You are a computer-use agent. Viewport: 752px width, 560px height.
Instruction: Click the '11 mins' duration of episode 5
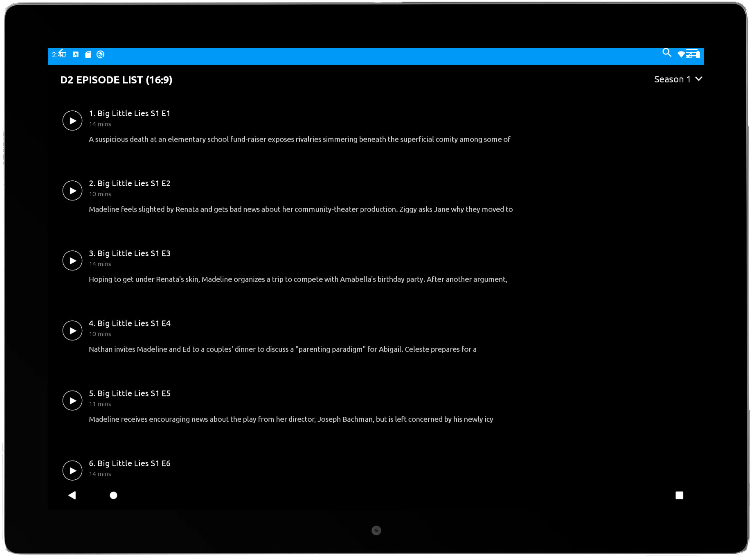pyautogui.click(x=100, y=404)
